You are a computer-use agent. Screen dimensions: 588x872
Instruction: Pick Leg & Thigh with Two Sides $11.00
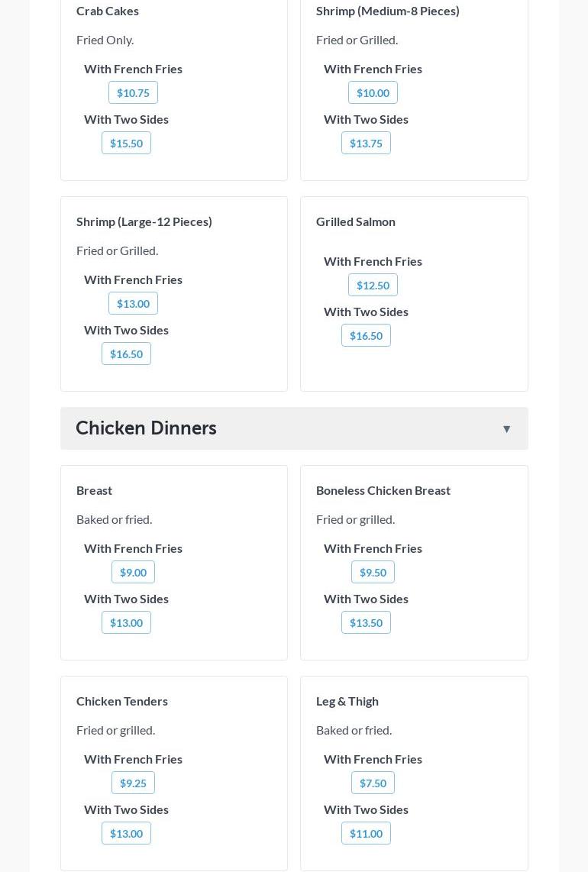pos(366,834)
